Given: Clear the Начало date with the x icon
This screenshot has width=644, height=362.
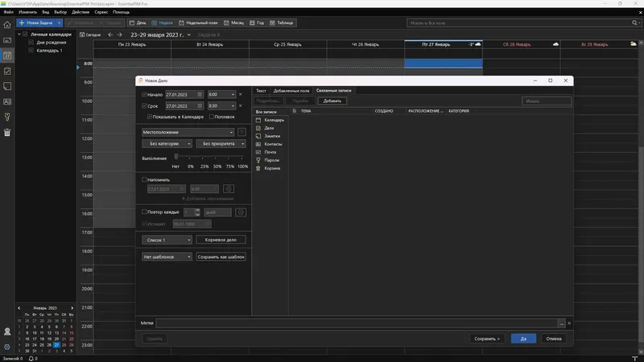Looking at the screenshot, I should pos(240,94).
